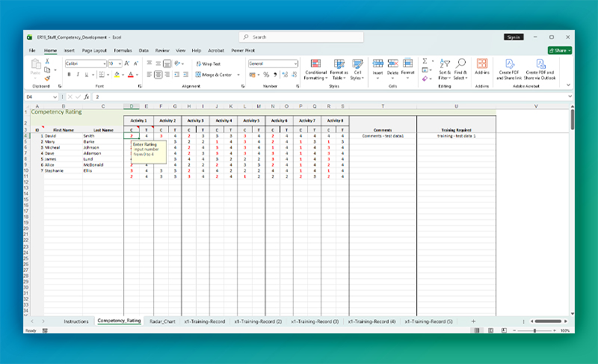Expand the General number format dropdown

click(295, 64)
